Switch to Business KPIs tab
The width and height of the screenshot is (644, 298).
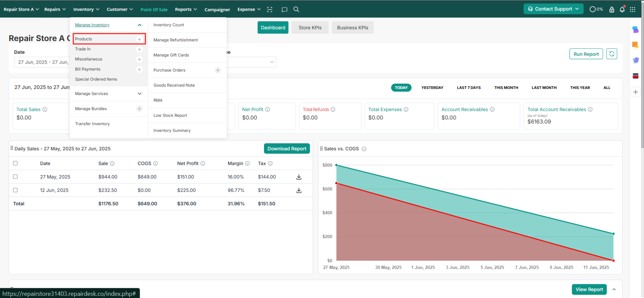point(352,28)
